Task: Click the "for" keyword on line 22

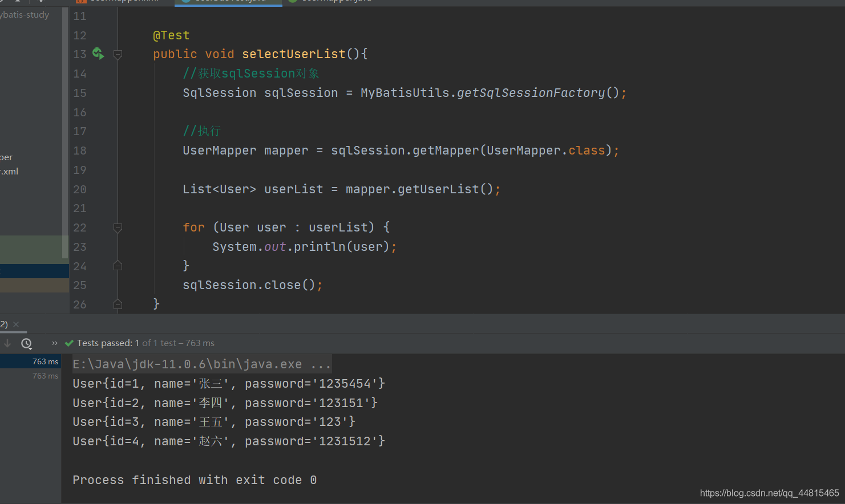Action: pos(193,227)
